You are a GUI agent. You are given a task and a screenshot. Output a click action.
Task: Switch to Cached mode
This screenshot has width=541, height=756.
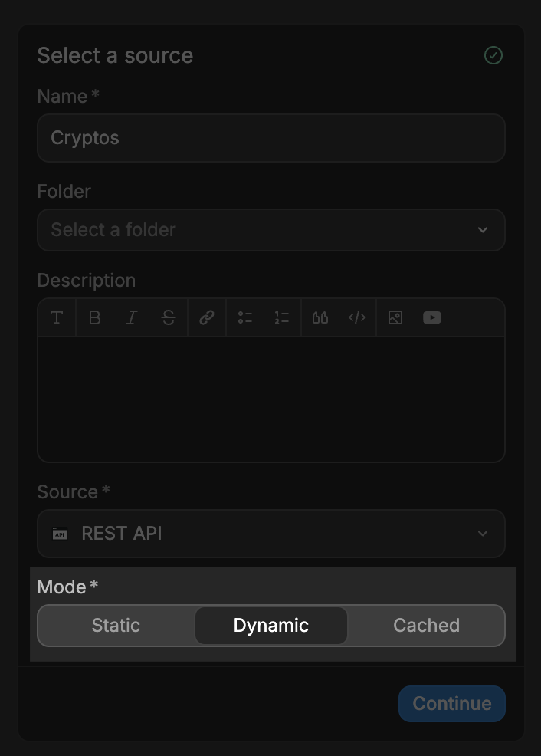[x=426, y=625]
